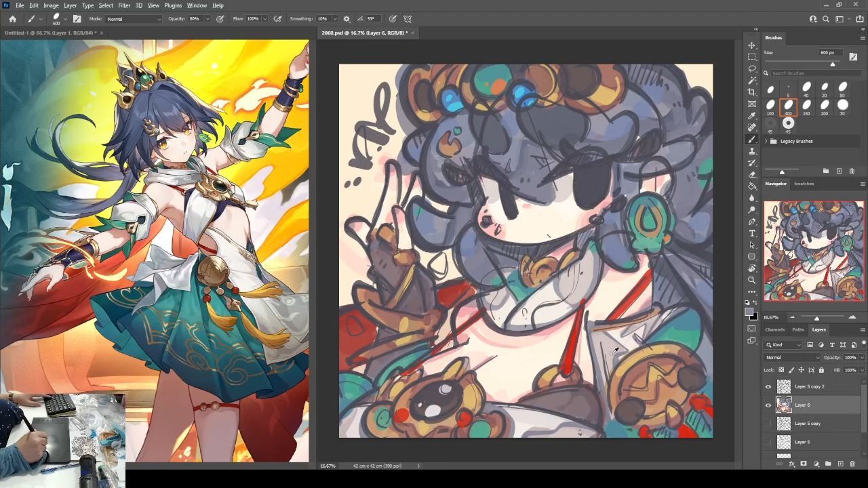This screenshot has height=488, width=868.
Task: Toggle pressure for size
Action: [393, 19]
